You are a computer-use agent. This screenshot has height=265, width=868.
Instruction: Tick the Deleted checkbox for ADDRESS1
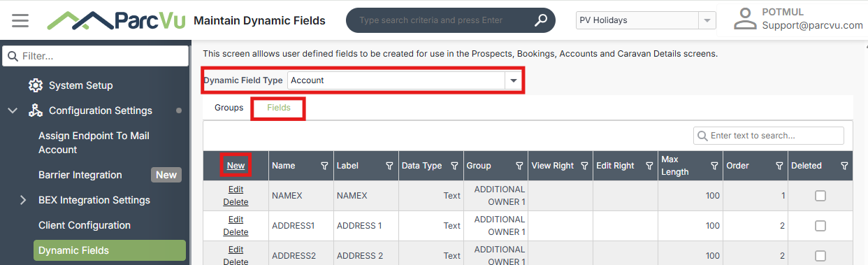pyautogui.click(x=820, y=226)
